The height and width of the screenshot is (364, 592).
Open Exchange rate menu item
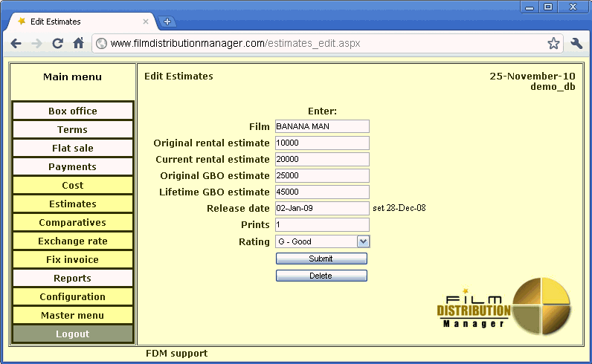73,241
